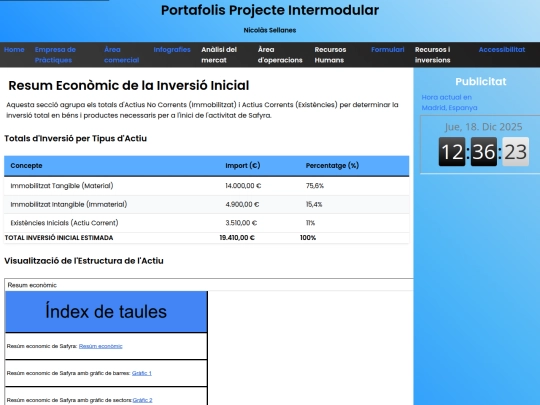540x405 pixels.
Task: Select 'Immobilitzat Tangible (Material)' row label
Action: tap(62, 186)
